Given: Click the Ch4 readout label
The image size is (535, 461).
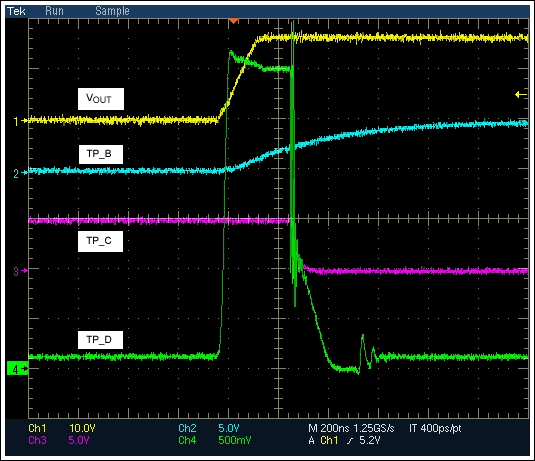Looking at the screenshot, I should tap(187, 440).
